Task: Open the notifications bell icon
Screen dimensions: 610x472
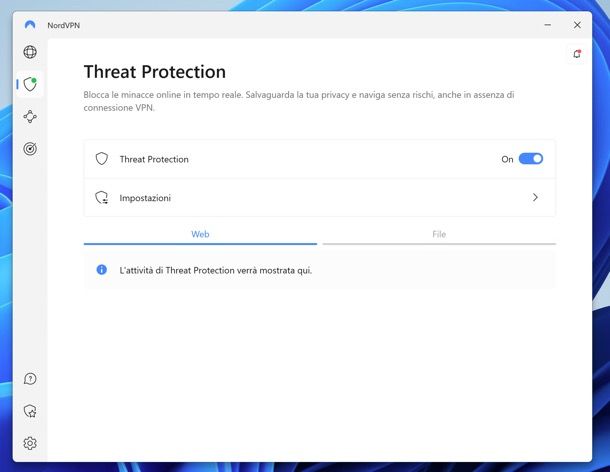Action: click(x=577, y=54)
